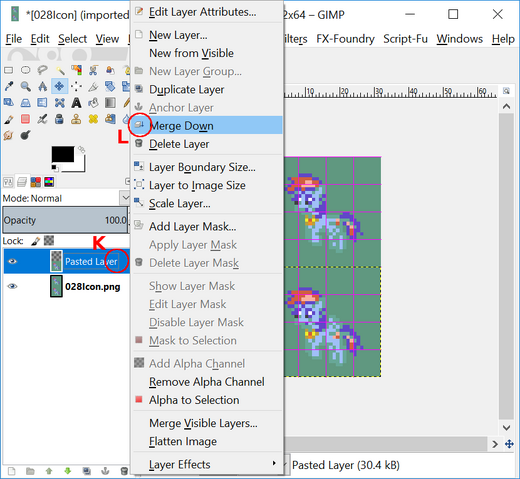The width and height of the screenshot is (520, 479).
Task: Swap foreground and background colors arrow
Action: click(x=81, y=150)
